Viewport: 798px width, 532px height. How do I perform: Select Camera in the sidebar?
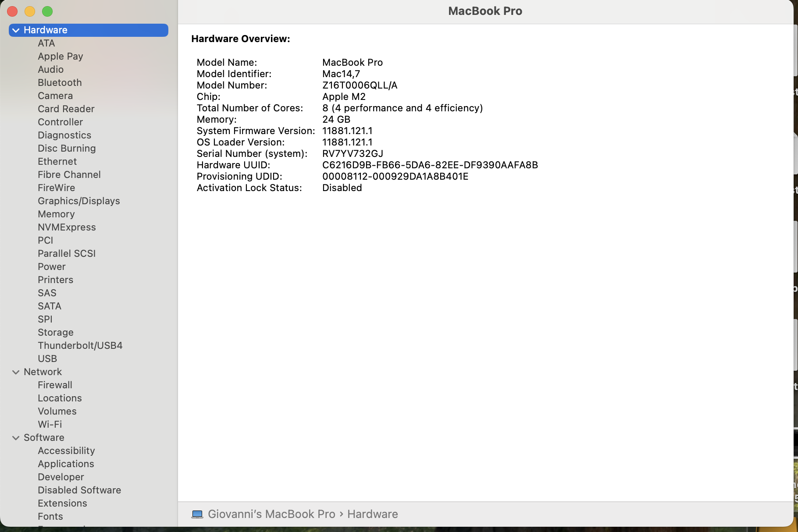55,96
